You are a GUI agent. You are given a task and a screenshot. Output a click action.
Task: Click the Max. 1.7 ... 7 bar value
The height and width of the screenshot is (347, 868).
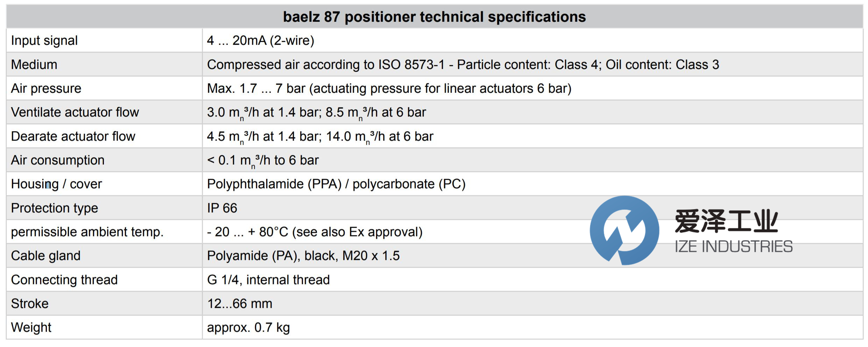(x=389, y=88)
